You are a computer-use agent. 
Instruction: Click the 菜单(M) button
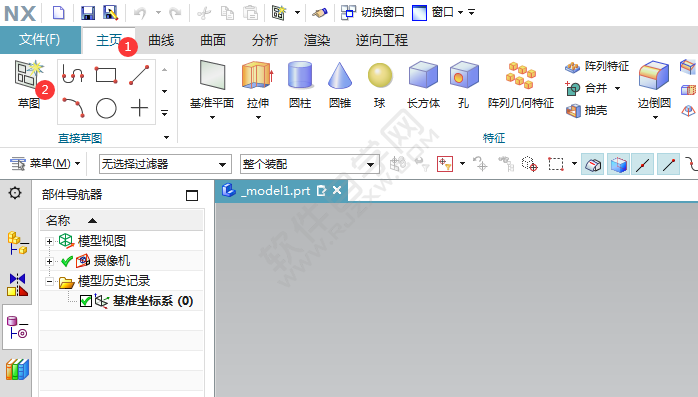(45, 164)
